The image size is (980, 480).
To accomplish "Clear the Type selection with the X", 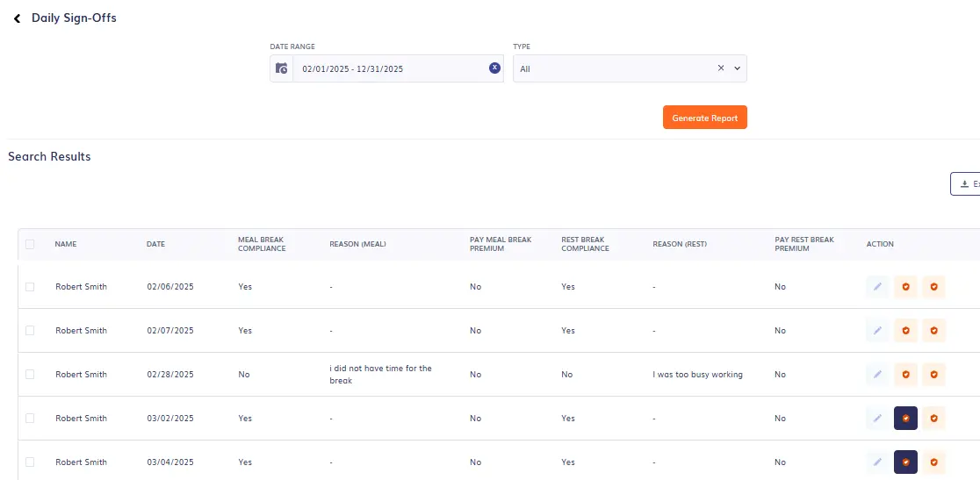I will [721, 68].
